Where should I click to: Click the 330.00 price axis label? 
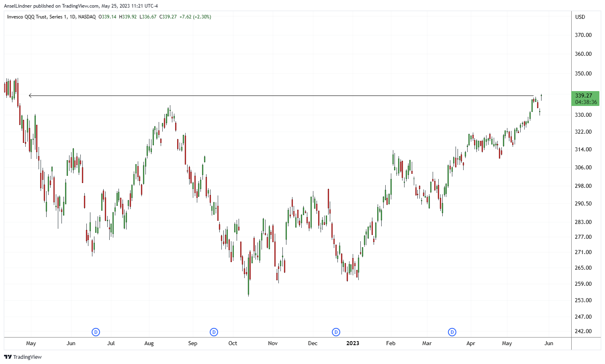coord(583,115)
